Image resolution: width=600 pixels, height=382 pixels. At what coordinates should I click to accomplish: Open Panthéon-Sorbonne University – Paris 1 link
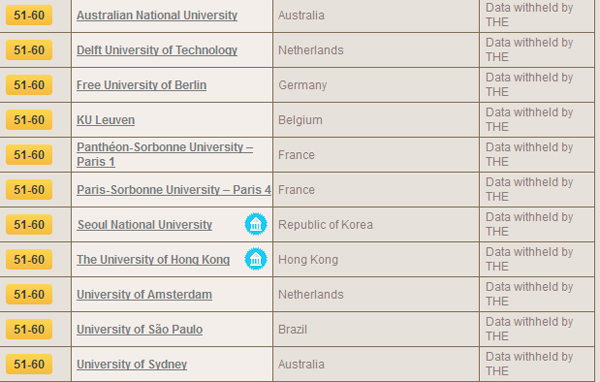[x=165, y=154]
